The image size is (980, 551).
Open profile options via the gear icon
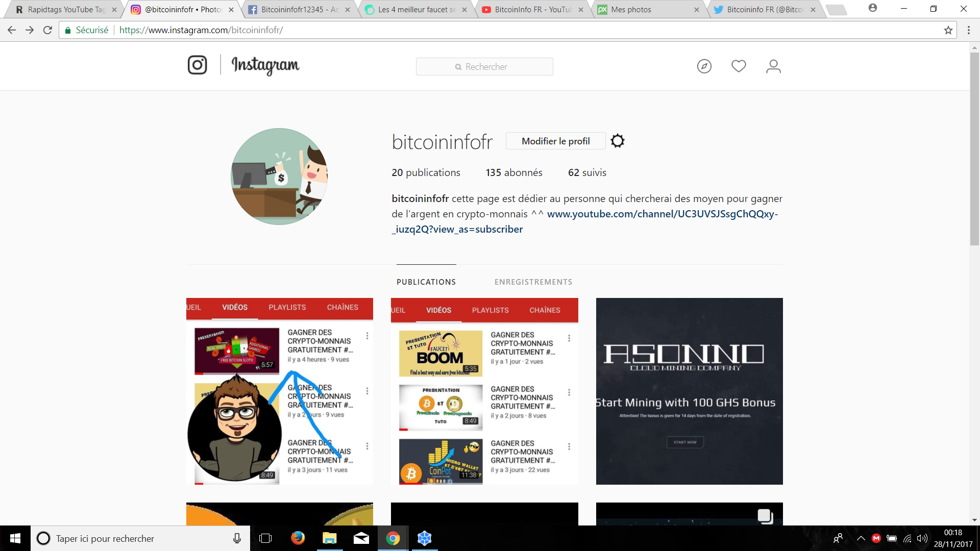618,141
